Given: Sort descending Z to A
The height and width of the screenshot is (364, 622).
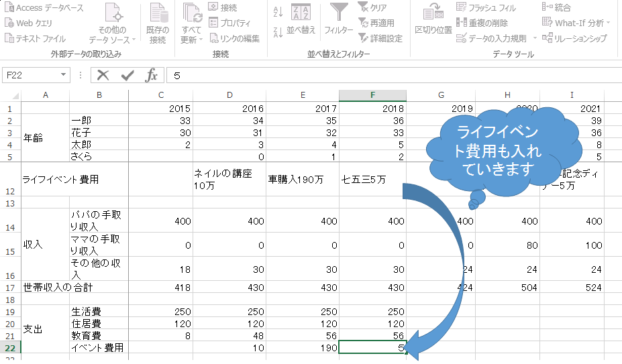Looking at the screenshot, I should click(278, 32).
